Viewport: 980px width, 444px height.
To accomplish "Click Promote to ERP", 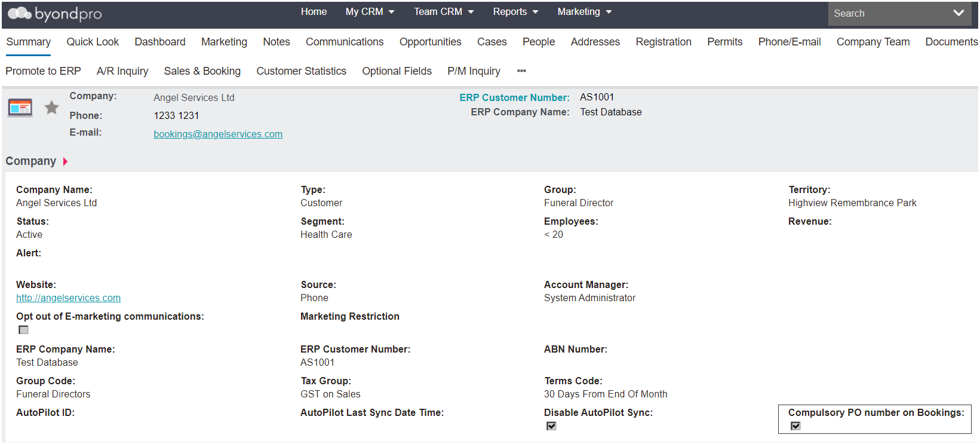I will 43,71.
